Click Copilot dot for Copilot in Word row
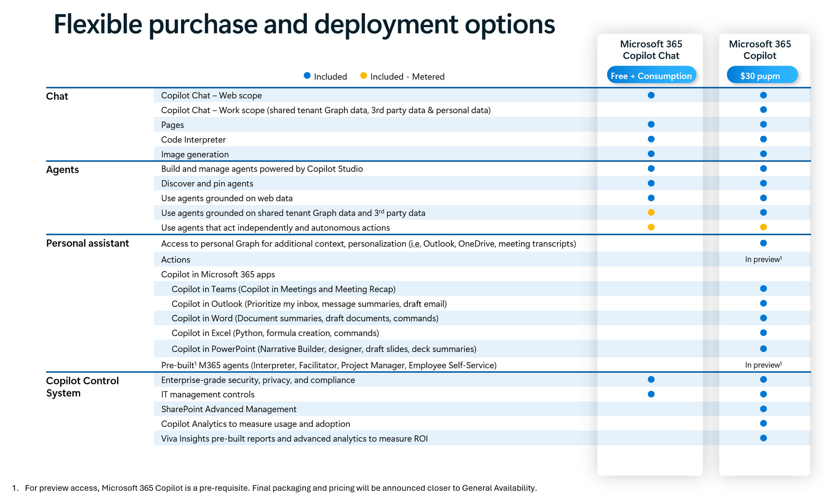The width and height of the screenshot is (827, 504). 763,318
